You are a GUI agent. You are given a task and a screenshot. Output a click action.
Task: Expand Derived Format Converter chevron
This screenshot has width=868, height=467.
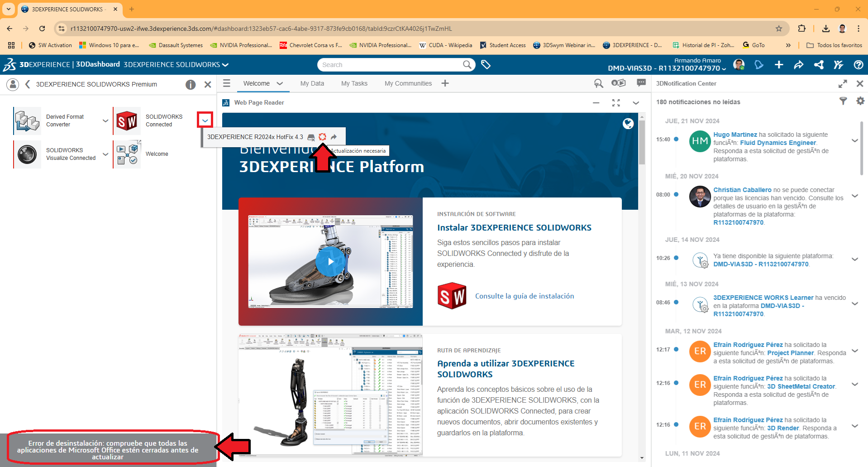click(x=105, y=121)
